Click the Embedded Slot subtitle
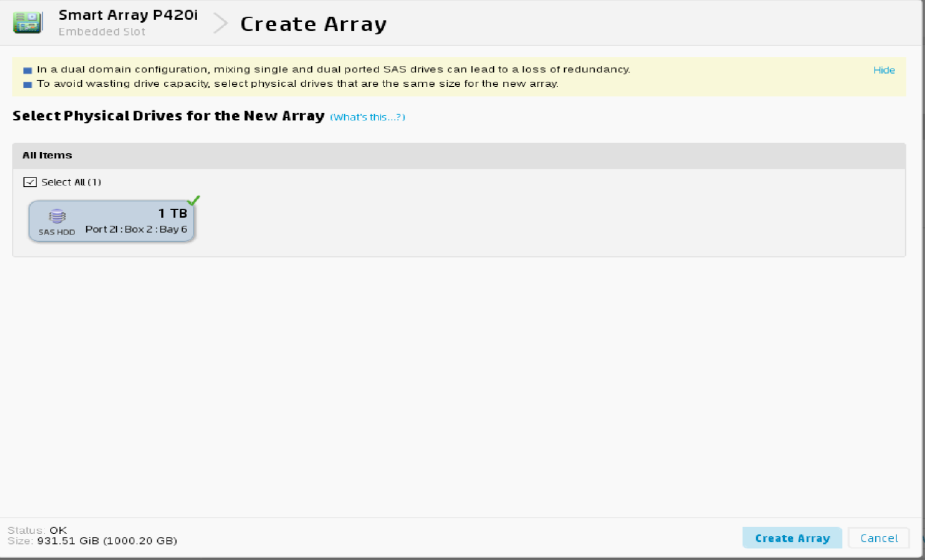The width and height of the screenshot is (925, 560). 102,31
